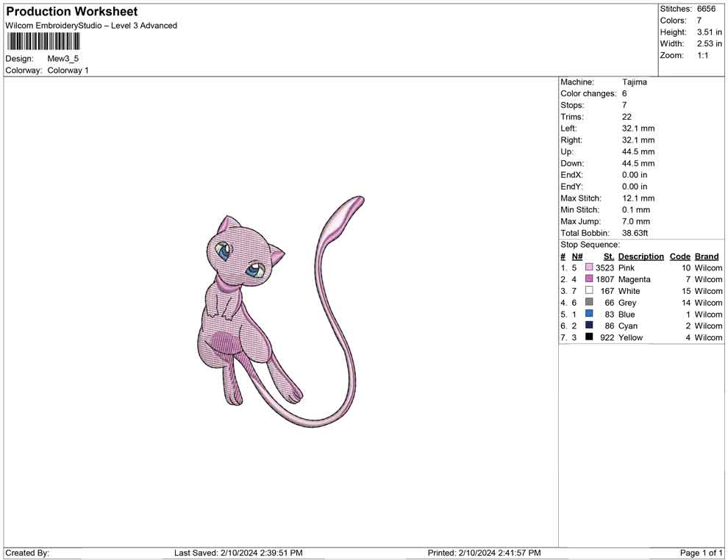Click the EndX value 0.00 in

coord(635,175)
